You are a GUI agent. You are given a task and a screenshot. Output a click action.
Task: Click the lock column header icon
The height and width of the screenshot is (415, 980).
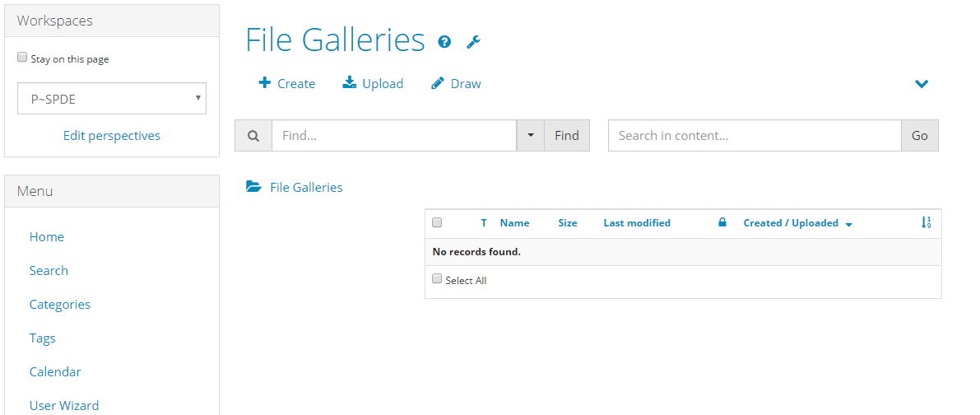[x=722, y=221]
